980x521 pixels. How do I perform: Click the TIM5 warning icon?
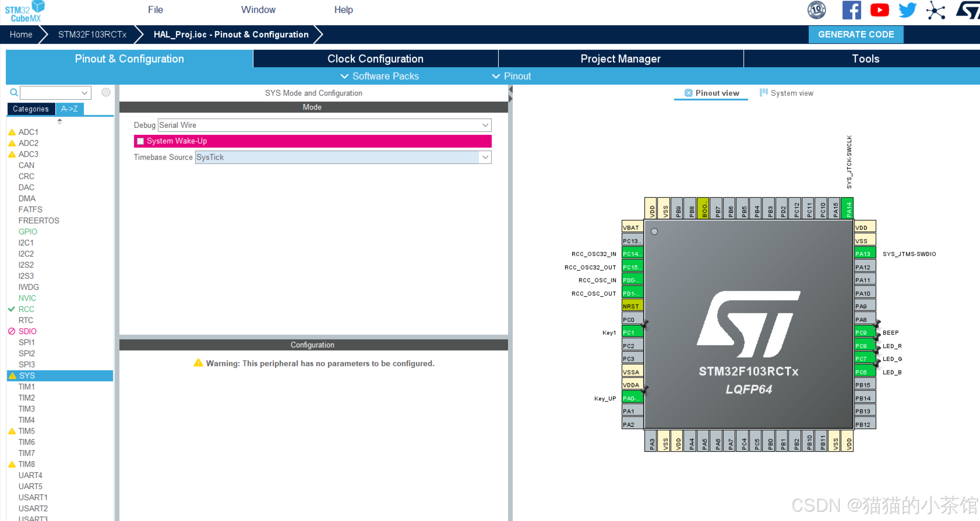12,431
